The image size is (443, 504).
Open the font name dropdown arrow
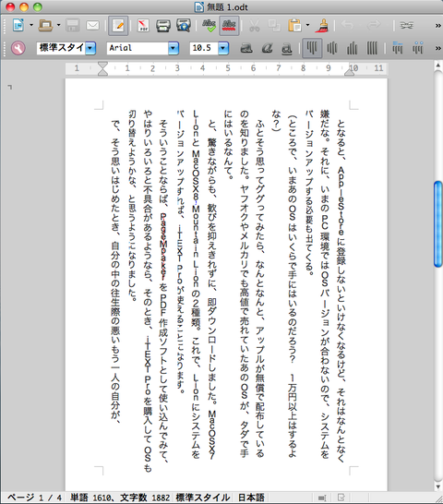[174, 48]
